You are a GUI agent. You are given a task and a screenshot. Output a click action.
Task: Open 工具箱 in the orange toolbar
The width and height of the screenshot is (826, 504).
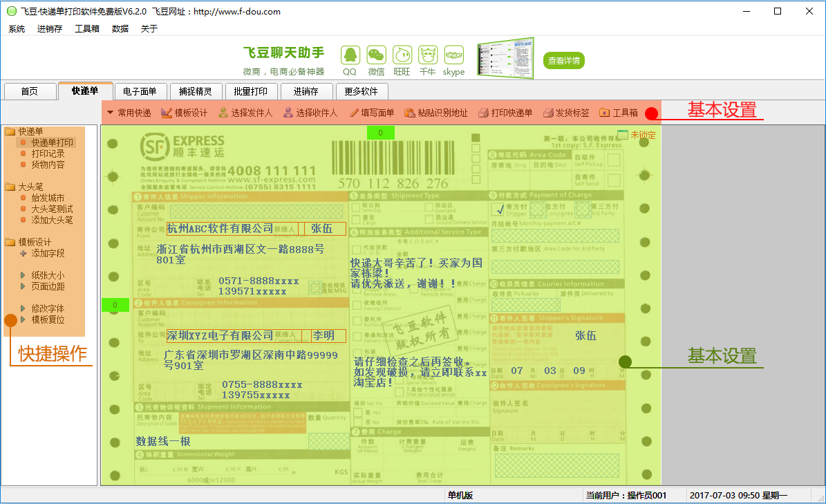pos(619,113)
